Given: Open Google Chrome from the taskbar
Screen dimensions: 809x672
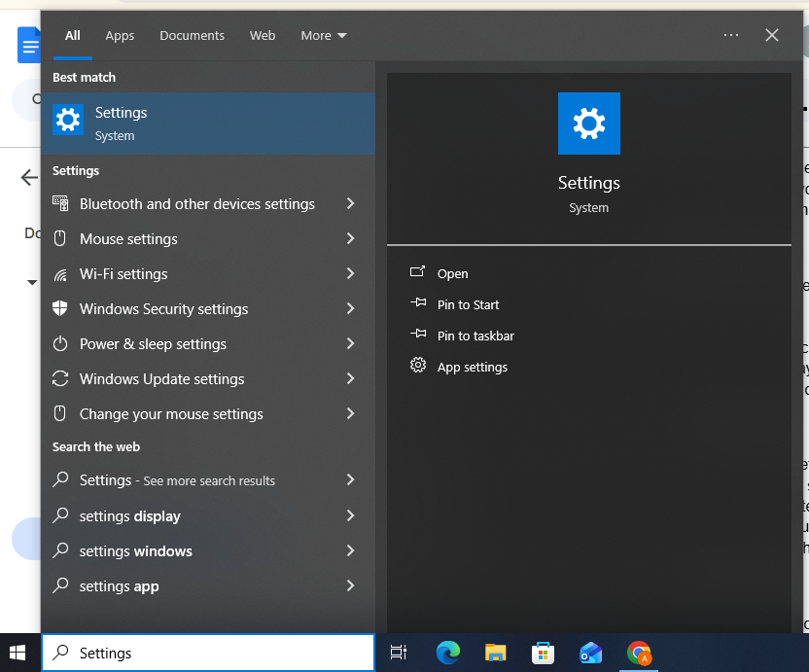Looking at the screenshot, I should [639, 654].
